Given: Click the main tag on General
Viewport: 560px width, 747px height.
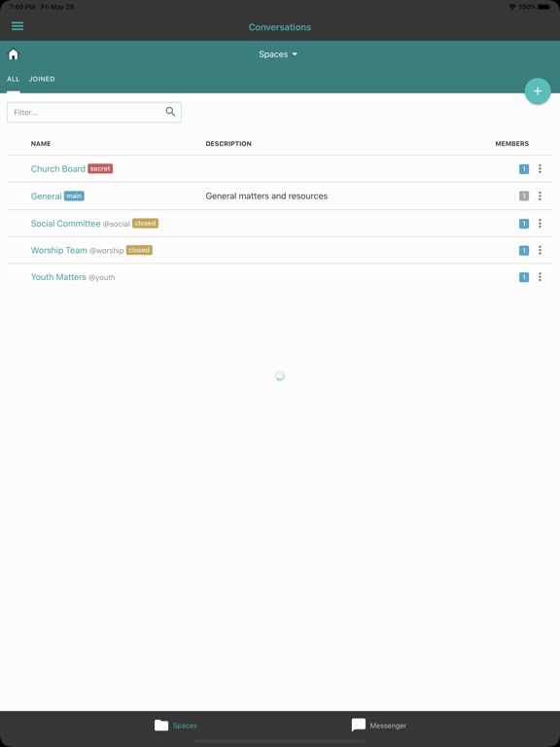Looking at the screenshot, I should [74, 196].
